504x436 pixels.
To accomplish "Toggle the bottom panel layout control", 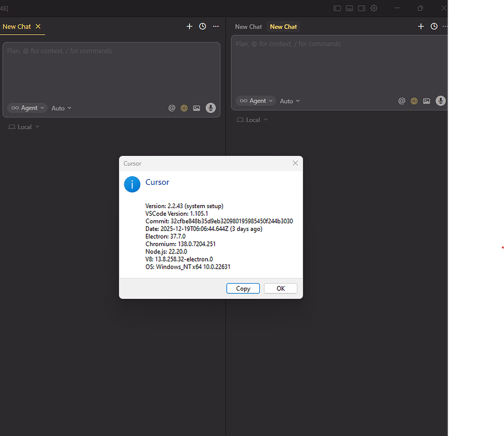I will [x=349, y=8].
